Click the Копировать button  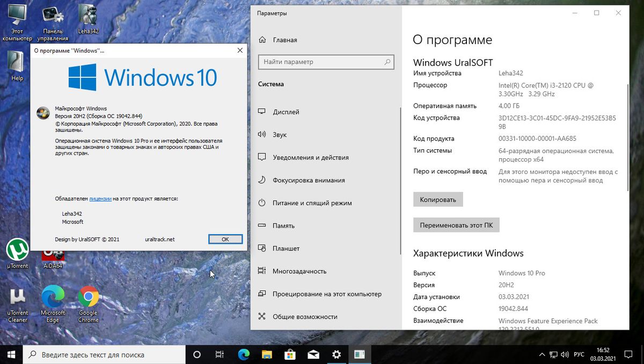coord(438,200)
